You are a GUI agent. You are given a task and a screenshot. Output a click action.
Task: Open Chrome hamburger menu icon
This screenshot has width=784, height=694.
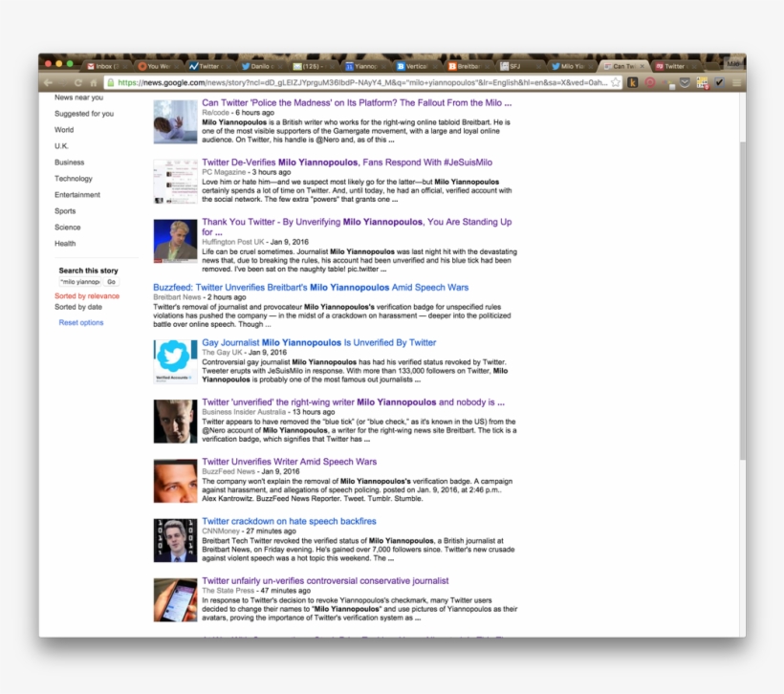736,83
